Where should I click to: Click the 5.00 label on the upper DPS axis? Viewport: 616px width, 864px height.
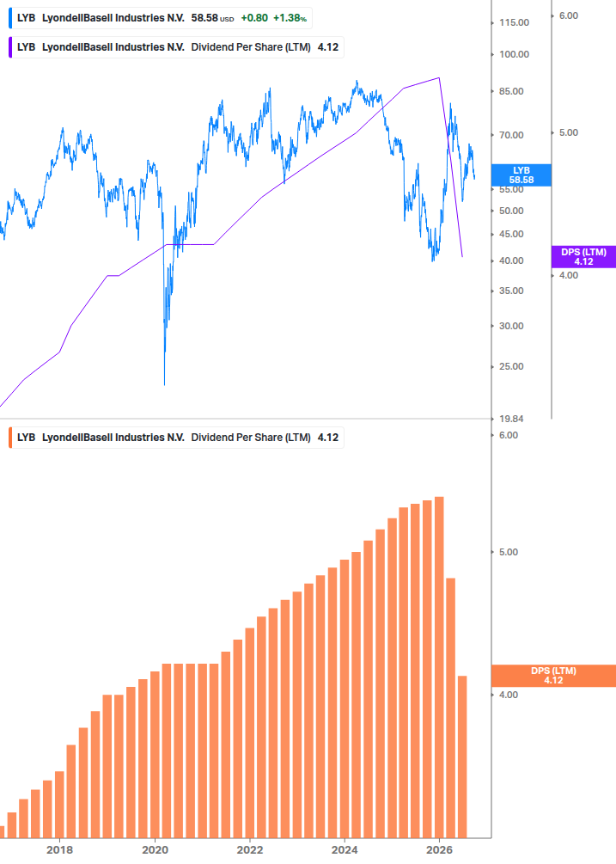coord(569,132)
